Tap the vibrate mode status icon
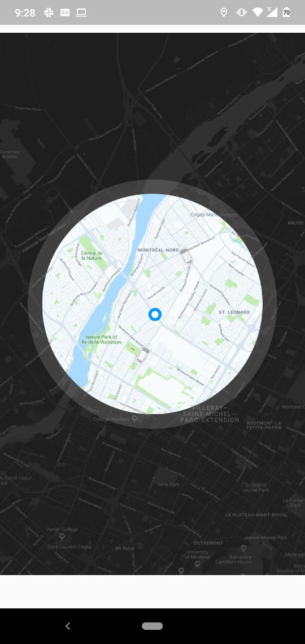This screenshot has width=305, height=644. click(x=241, y=12)
